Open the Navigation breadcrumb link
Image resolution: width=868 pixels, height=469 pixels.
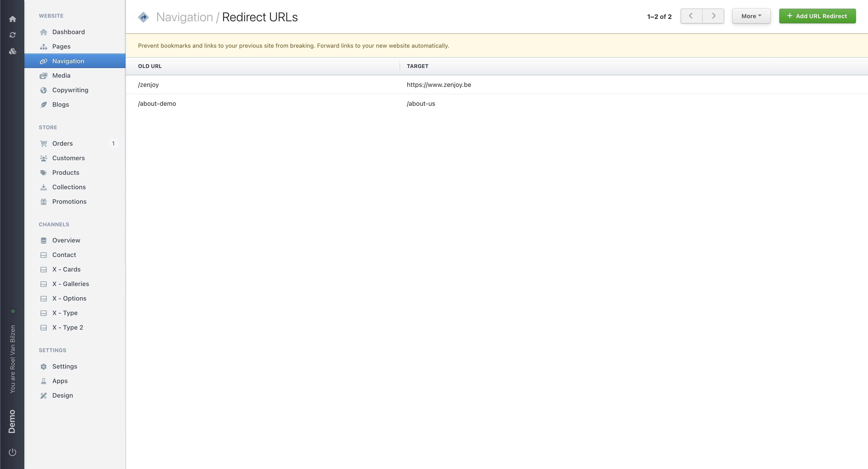pyautogui.click(x=185, y=17)
